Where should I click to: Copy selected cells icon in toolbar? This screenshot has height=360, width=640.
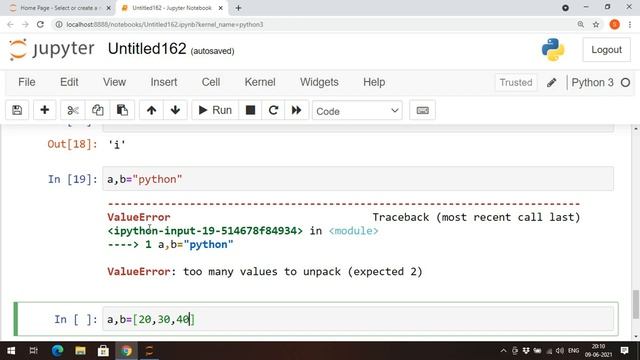(x=98, y=110)
